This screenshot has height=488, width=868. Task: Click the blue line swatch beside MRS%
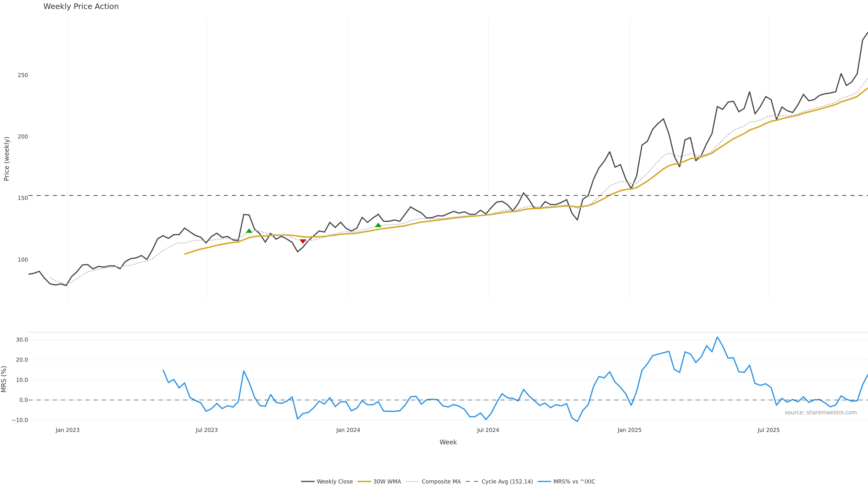click(x=544, y=482)
